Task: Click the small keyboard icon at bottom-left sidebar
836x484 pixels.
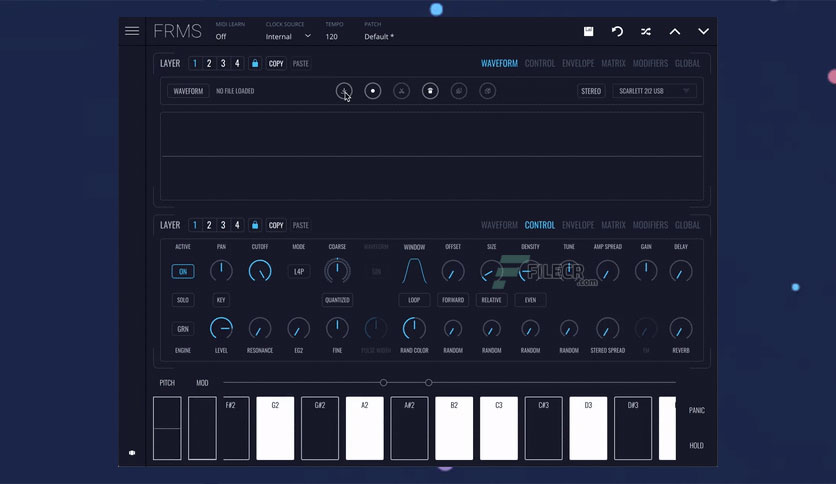Action: pos(132,453)
